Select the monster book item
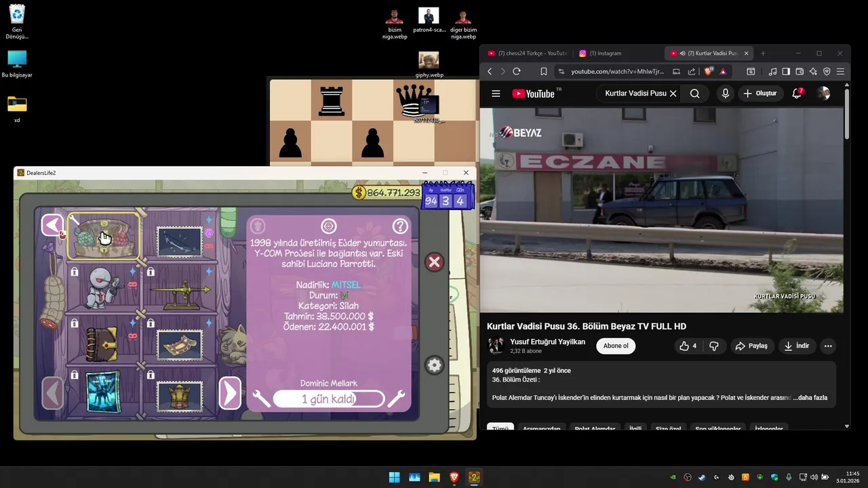 102,343
